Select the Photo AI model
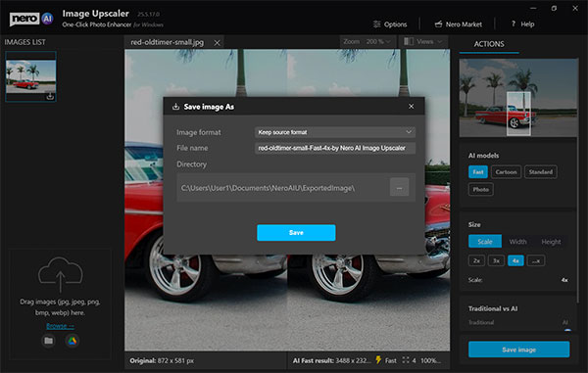This screenshot has height=373, width=588. (x=481, y=189)
